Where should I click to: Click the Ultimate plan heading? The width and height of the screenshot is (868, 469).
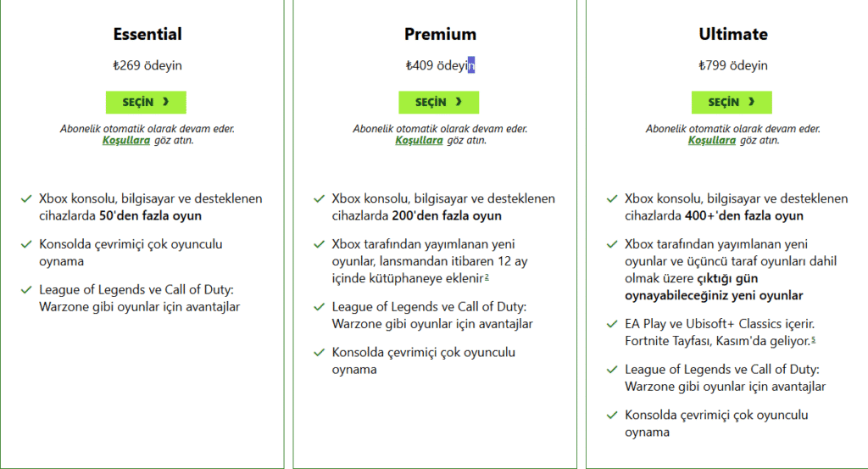click(x=733, y=35)
